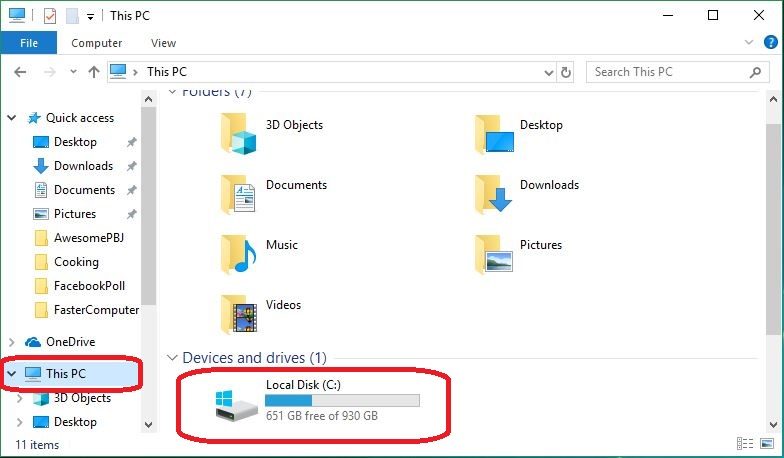The image size is (784, 458).
Task: Click the Back navigation arrow
Action: (20, 72)
